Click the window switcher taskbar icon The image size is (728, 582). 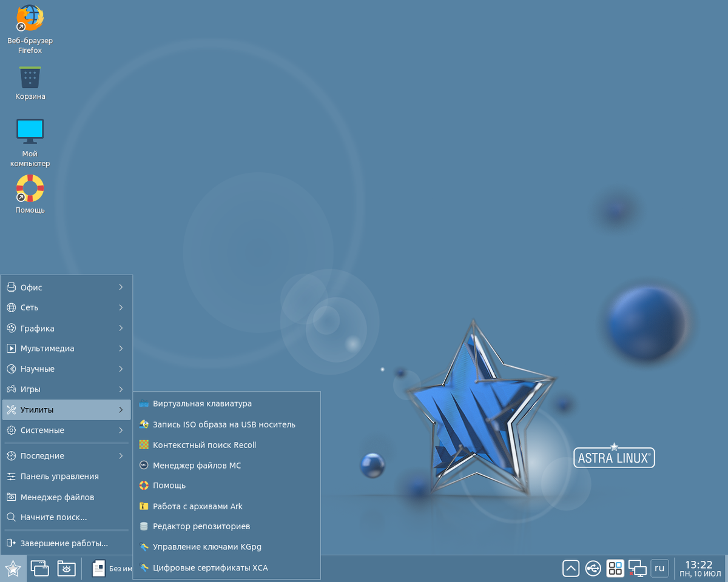click(x=39, y=569)
